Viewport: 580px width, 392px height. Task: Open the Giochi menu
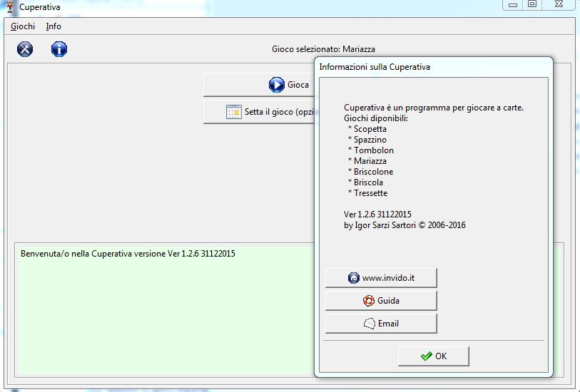(23, 26)
